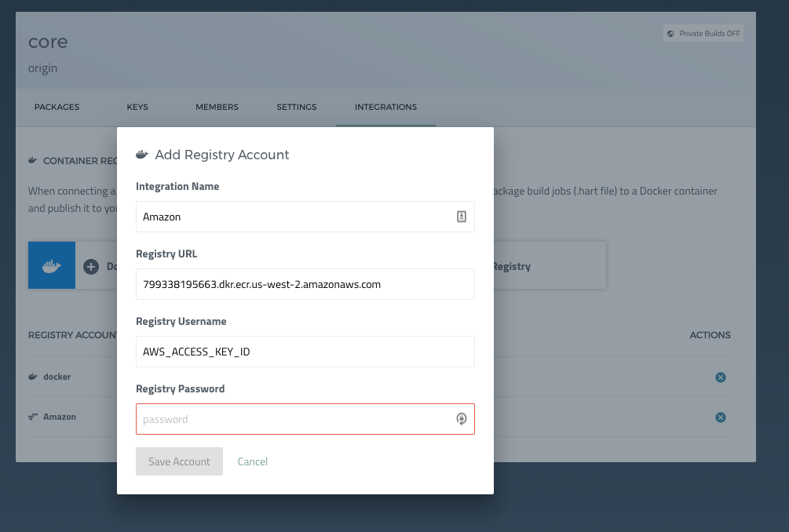Select the Registry URL text field

305,284
